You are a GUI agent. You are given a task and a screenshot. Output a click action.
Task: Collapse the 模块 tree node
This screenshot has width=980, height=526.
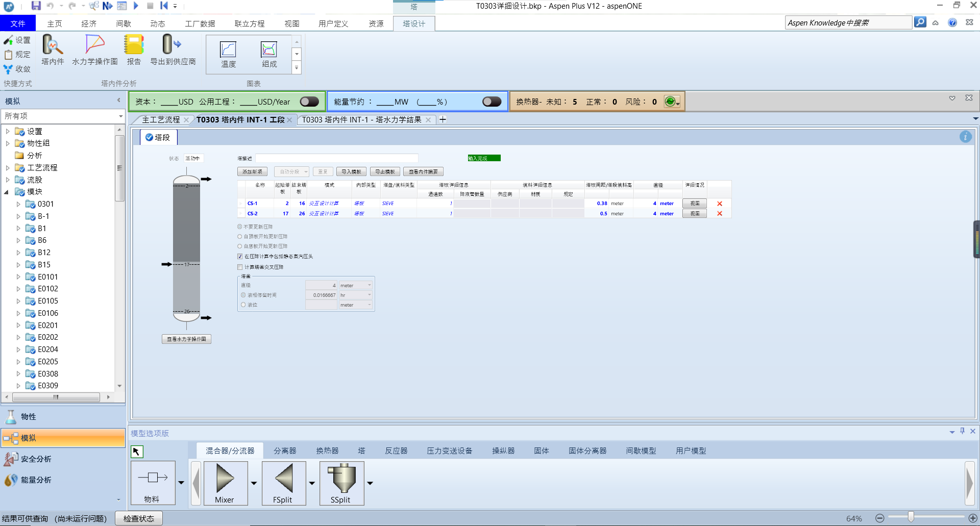7,192
